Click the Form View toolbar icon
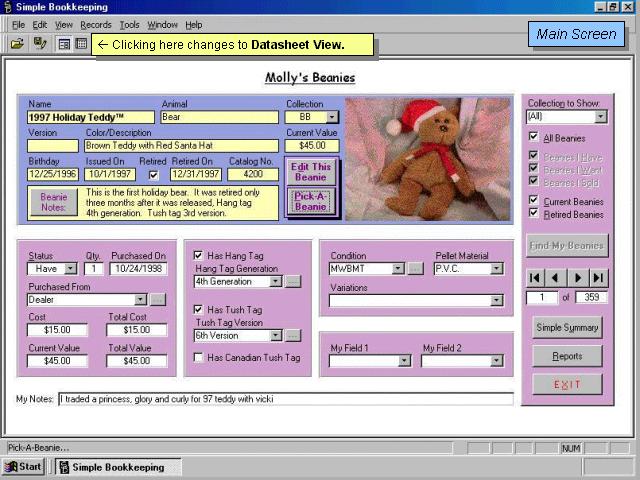This screenshot has width=640, height=480. tap(64, 44)
